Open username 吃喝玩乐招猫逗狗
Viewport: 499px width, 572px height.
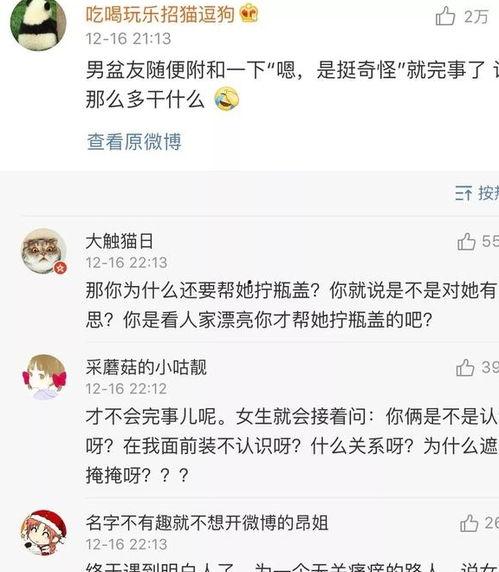160,15
